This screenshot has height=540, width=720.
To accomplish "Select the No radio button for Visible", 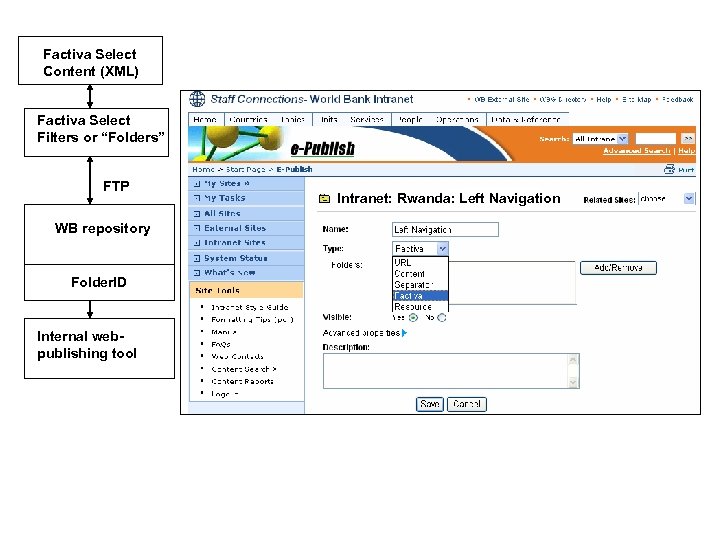I will [x=442, y=317].
